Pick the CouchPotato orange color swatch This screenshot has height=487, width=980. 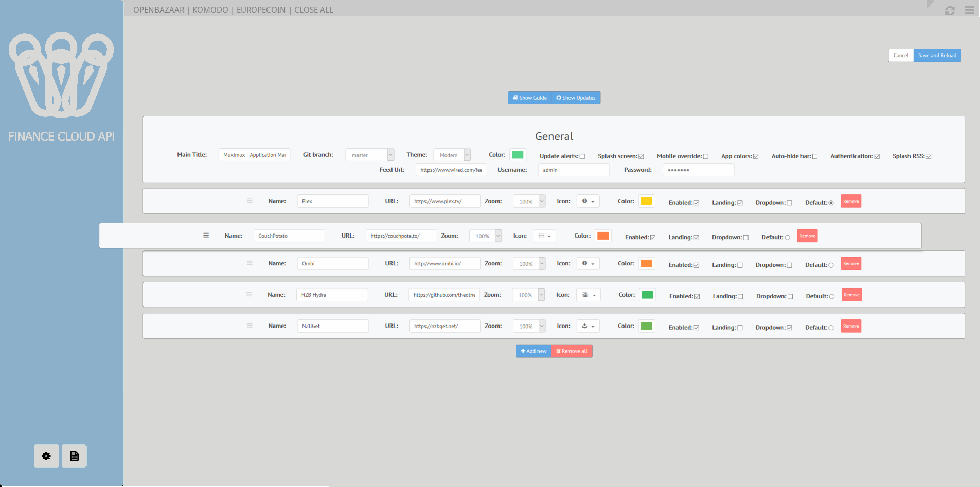point(603,236)
